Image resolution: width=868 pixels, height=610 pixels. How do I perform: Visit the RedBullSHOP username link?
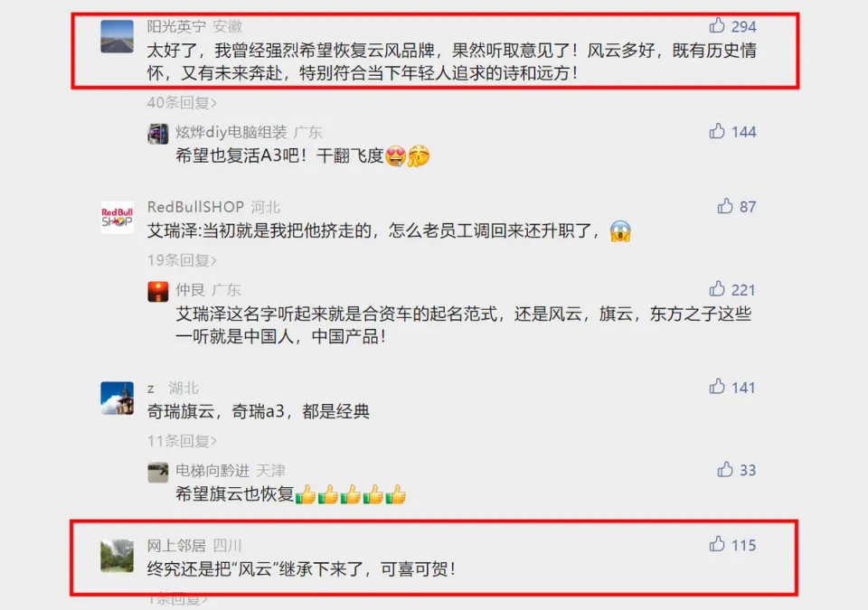195,207
